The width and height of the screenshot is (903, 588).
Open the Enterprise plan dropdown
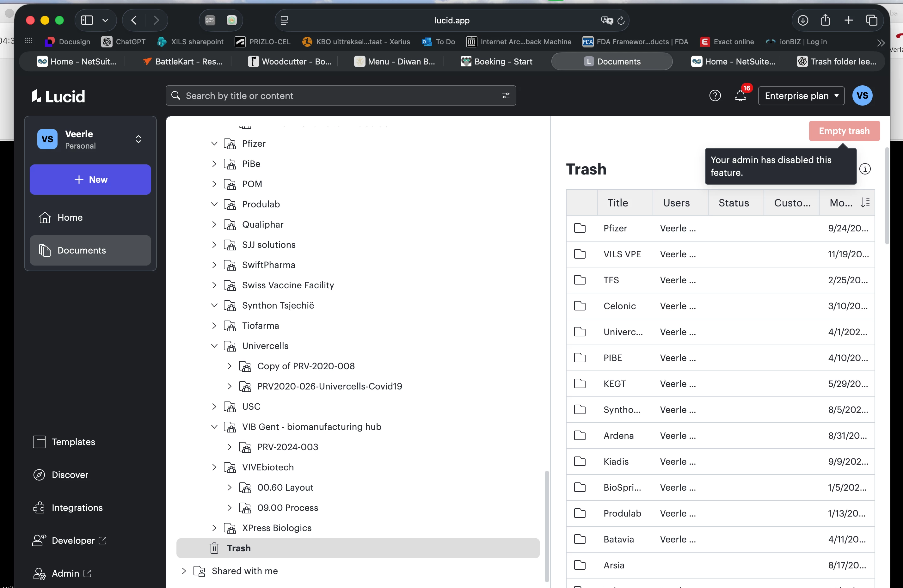(801, 95)
